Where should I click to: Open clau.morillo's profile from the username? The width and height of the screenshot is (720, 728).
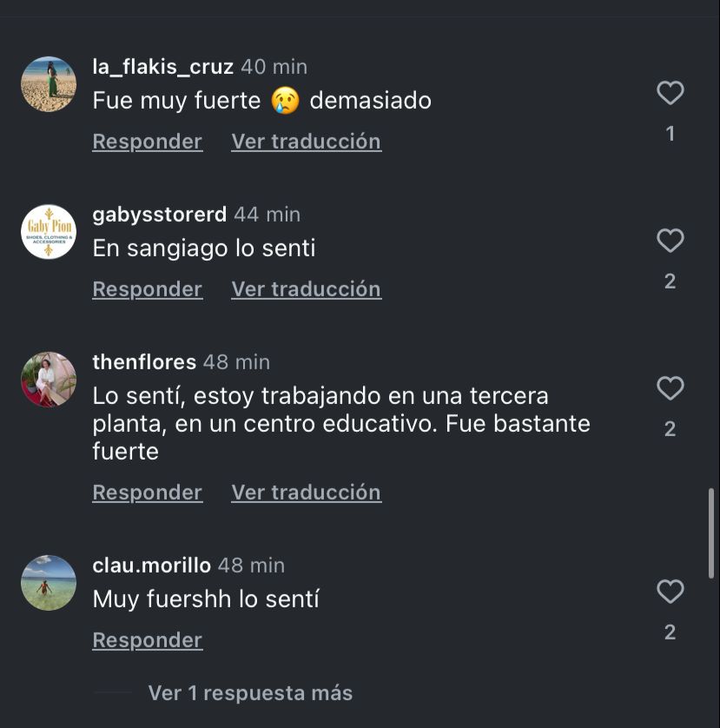pyautogui.click(x=151, y=566)
